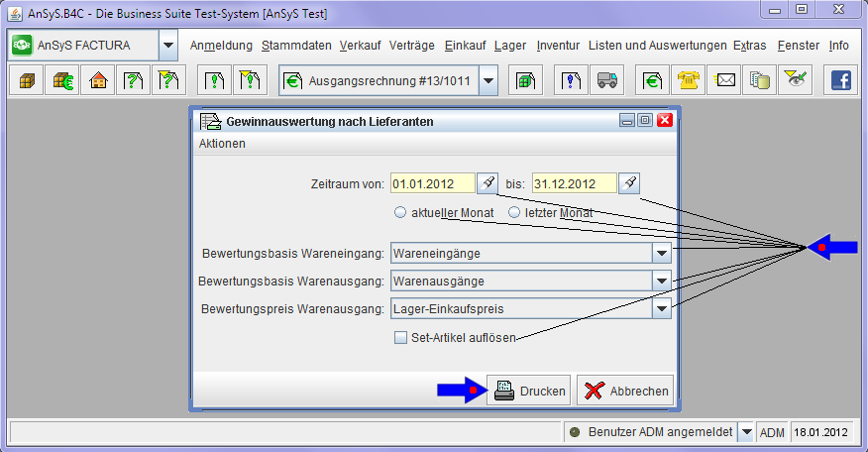This screenshot has width=868, height=452.
Task: Enable the 'Set-Artikel auflösen' checkbox
Action: 400,337
